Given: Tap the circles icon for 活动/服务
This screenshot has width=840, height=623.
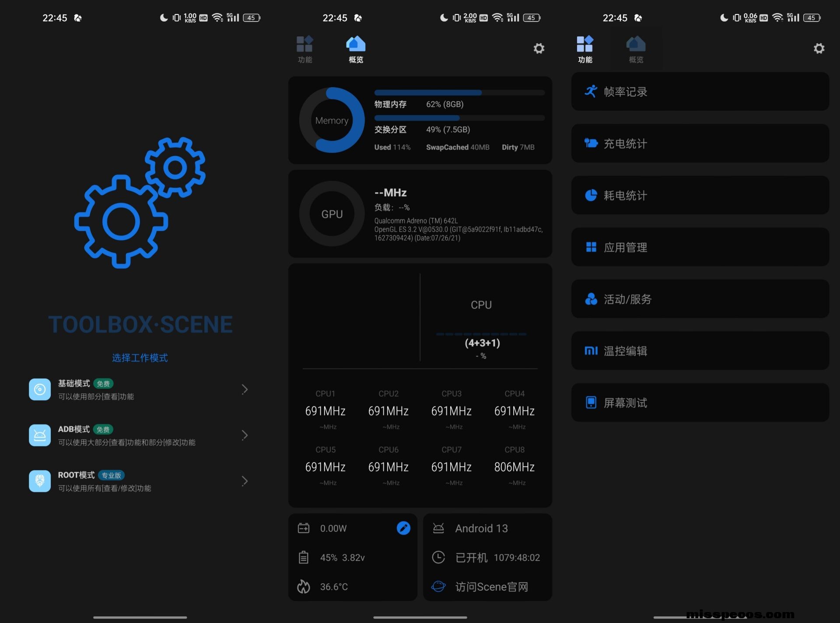Looking at the screenshot, I should coord(591,299).
